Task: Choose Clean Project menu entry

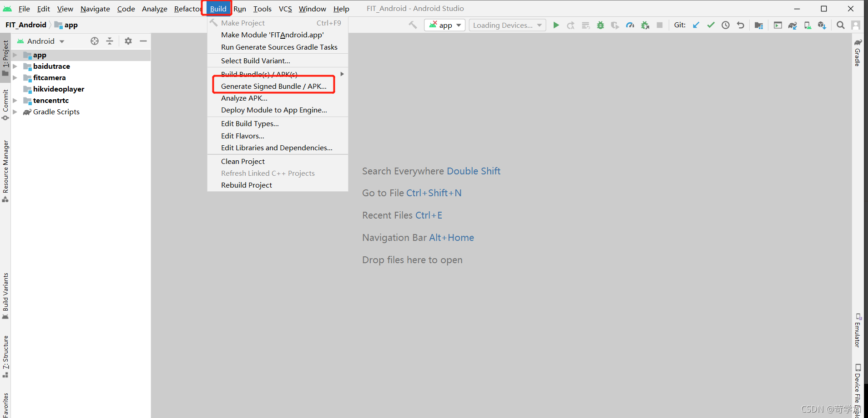Action: (278, 161)
